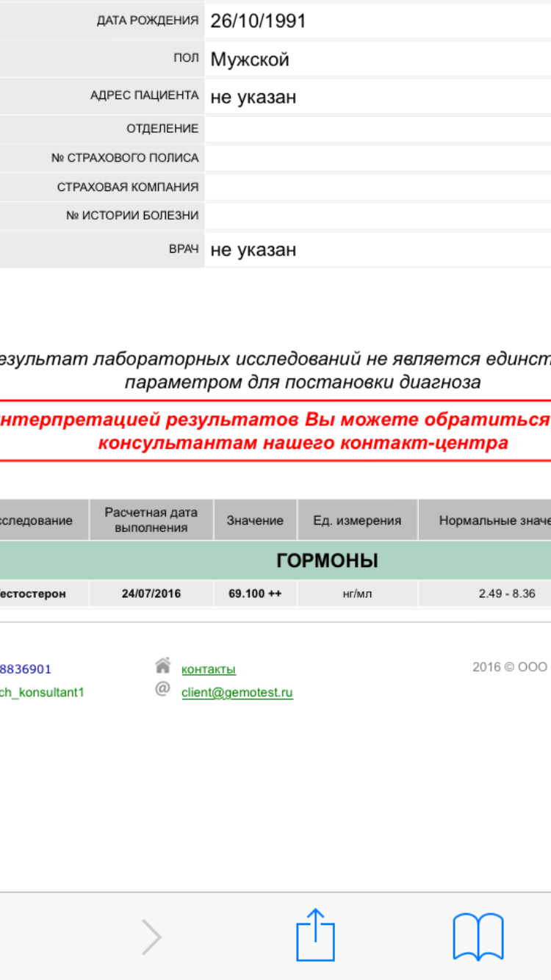Click the @ icon beside the email
Screen dimensions: 551x980
(162, 689)
